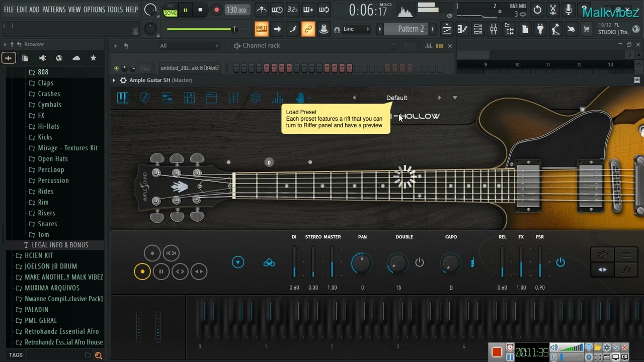Toggle the link-to-controller chain button
Viewport: 644px width, 362px height.
pos(308,29)
